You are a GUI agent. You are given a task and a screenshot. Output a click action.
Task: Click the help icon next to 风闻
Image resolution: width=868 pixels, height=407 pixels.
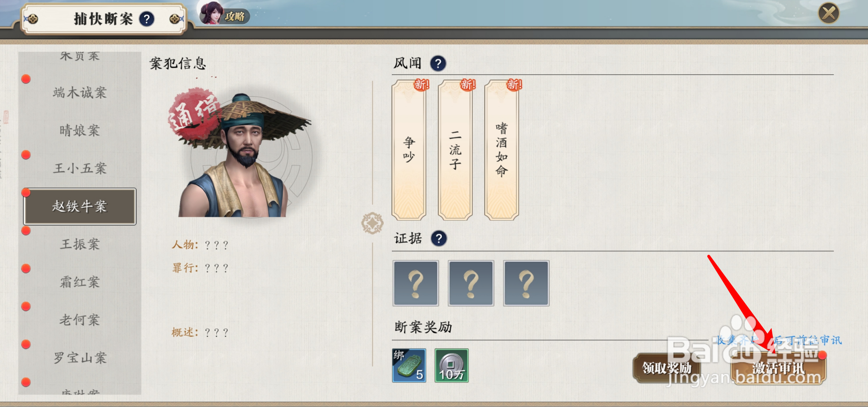point(438,63)
